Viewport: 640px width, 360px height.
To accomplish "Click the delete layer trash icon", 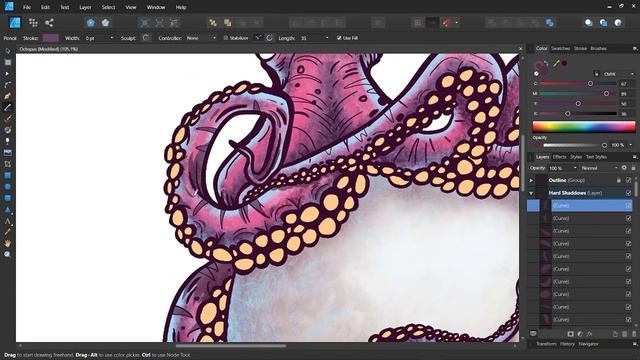I will point(633,334).
